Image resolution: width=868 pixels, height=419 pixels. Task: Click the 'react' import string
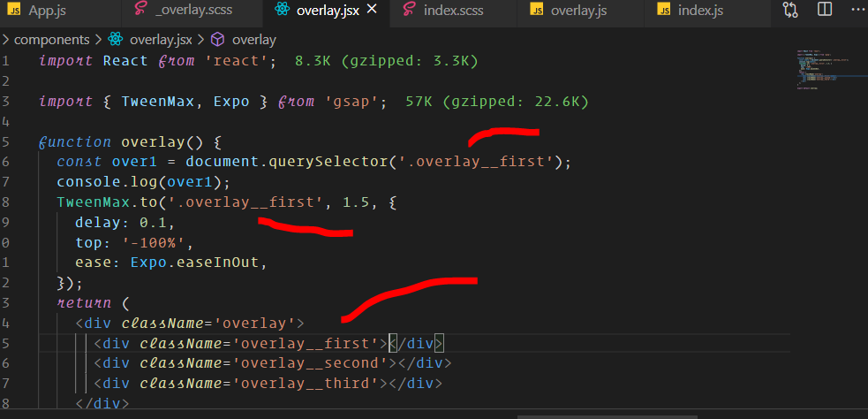coord(237,61)
